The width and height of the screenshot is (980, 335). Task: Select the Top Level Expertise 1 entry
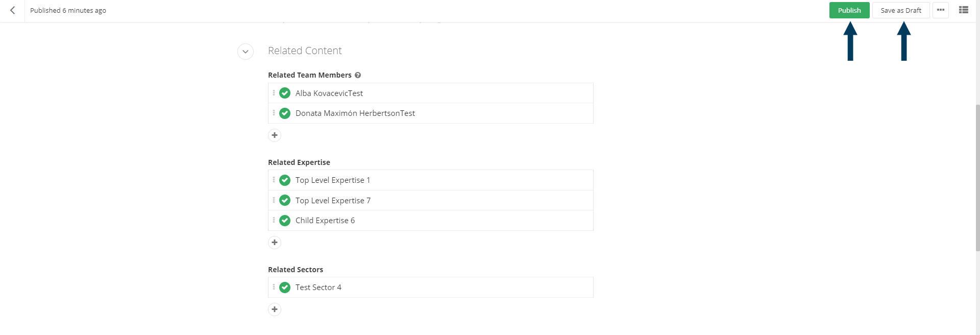coord(431,180)
